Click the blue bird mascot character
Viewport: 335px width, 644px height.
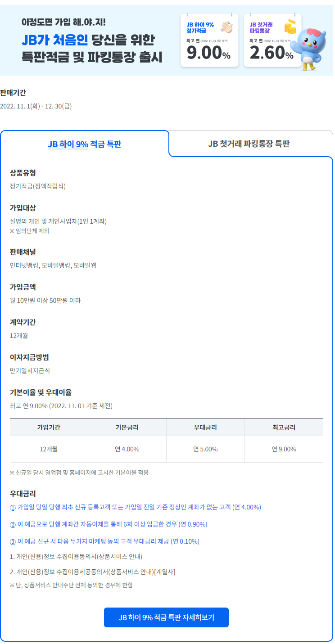tap(312, 47)
